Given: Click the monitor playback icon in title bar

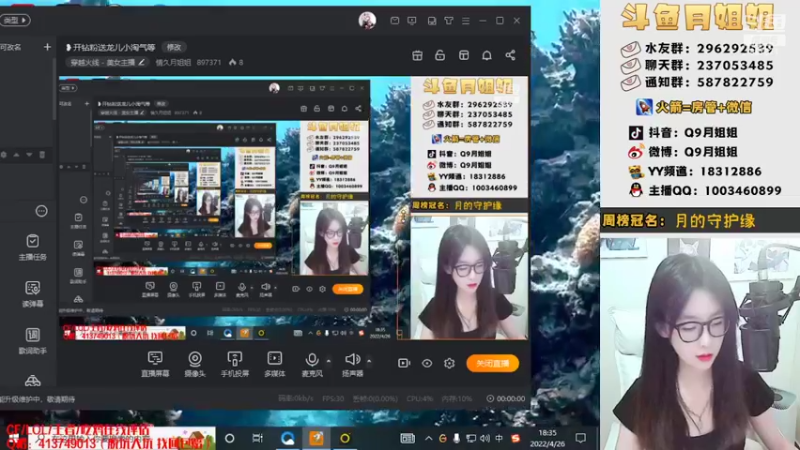Looking at the screenshot, I should click(x=412, y=20).
